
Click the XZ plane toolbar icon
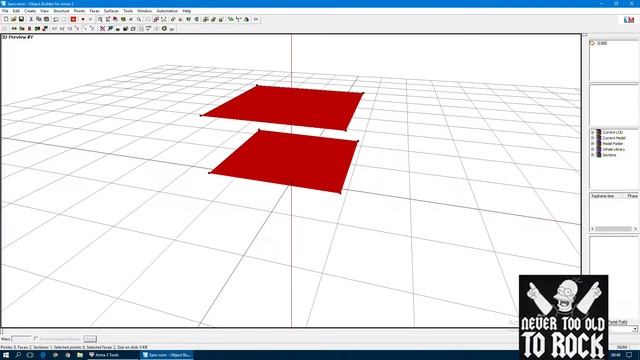62,29
